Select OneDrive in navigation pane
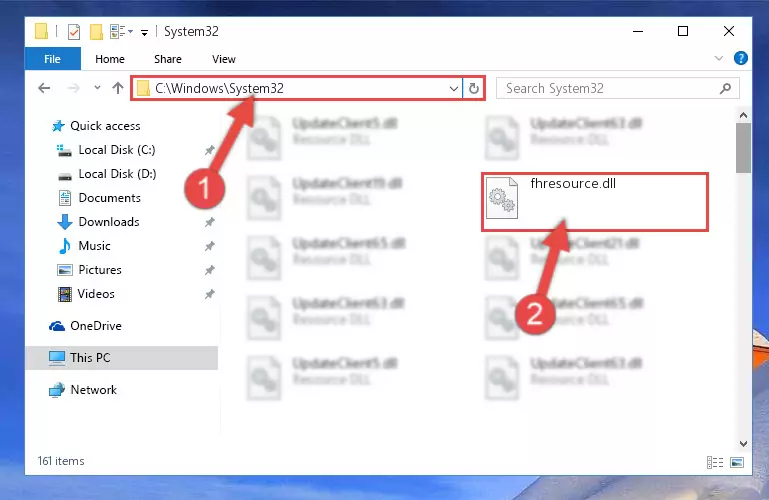The height and width of the screenshot is (500, 769). [96, 326]
